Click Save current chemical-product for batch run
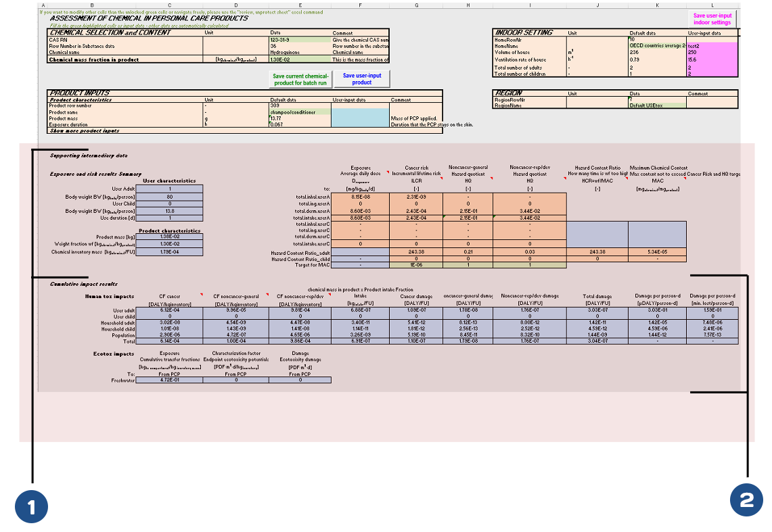 click(x=300, y=79)
